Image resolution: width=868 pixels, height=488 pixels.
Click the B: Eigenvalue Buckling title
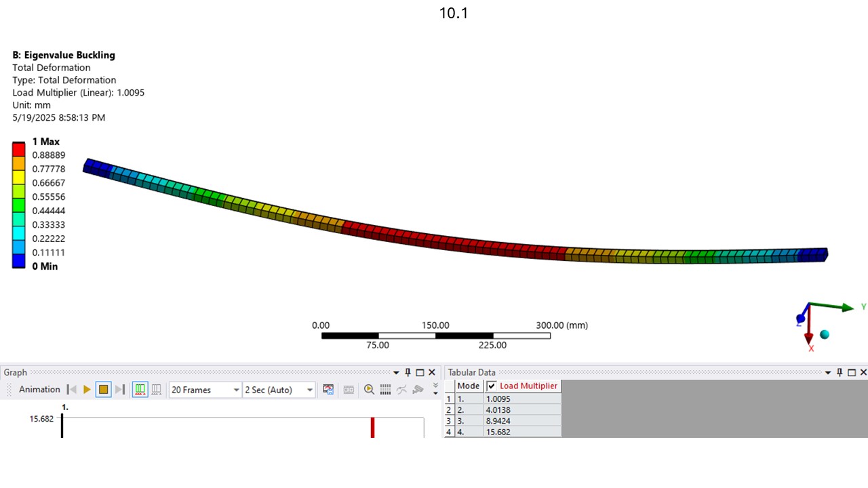coord(64,55)
